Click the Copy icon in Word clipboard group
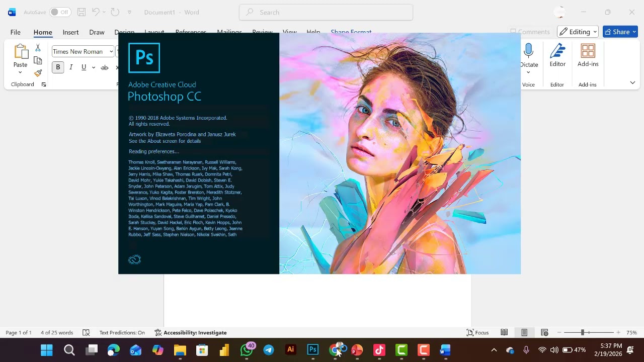644x362 pixels. coord(38,60)
